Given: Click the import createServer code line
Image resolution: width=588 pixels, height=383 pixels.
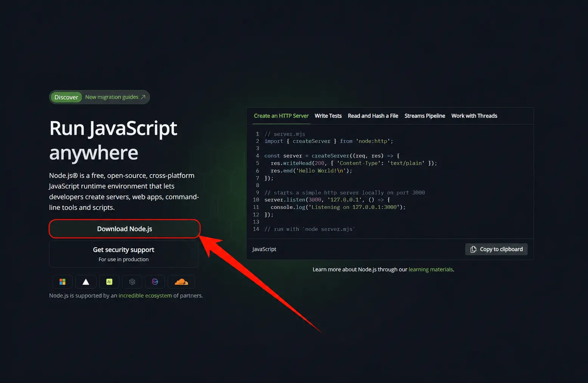Looking at the screenshot, I should click(x=329, y=141).
